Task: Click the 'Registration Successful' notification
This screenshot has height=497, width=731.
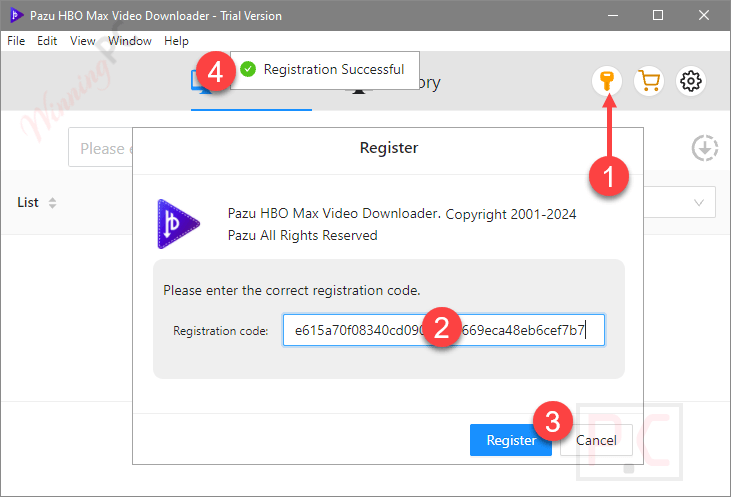Action: click(x=325, y=70)
